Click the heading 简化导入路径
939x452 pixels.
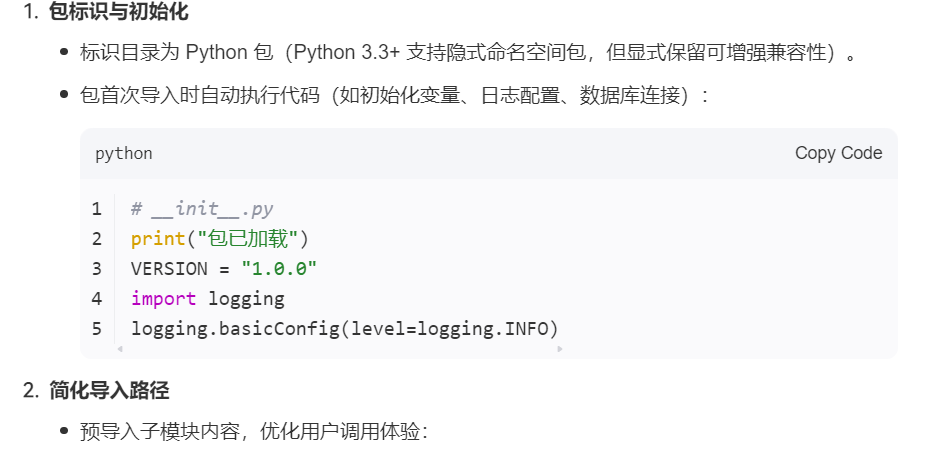(109, 390)
